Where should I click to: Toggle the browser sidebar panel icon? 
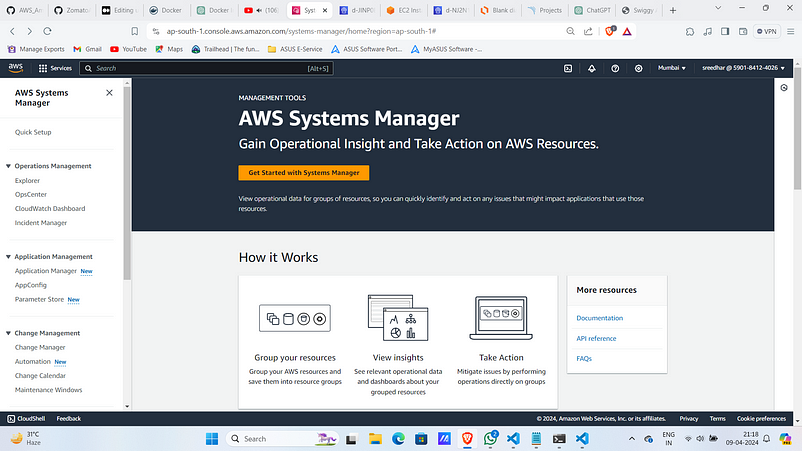pyautogui.click(x=725, y=31)
